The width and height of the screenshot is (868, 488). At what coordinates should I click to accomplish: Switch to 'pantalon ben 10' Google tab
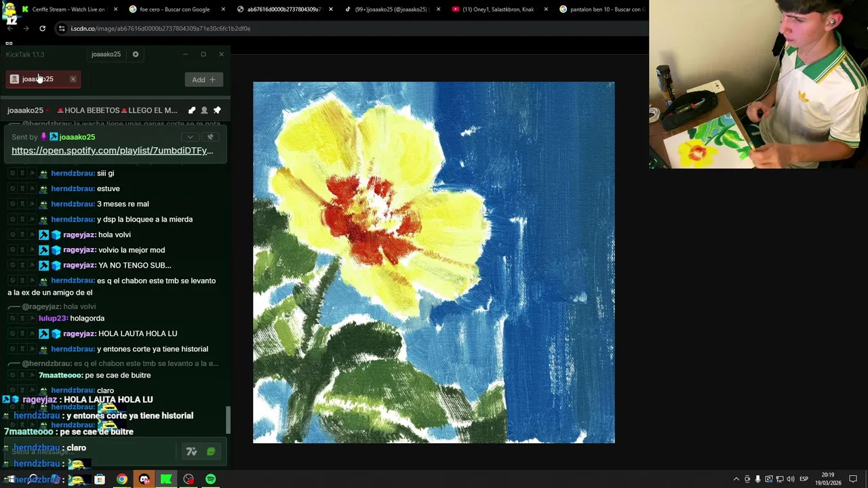[x=604, y=9]
